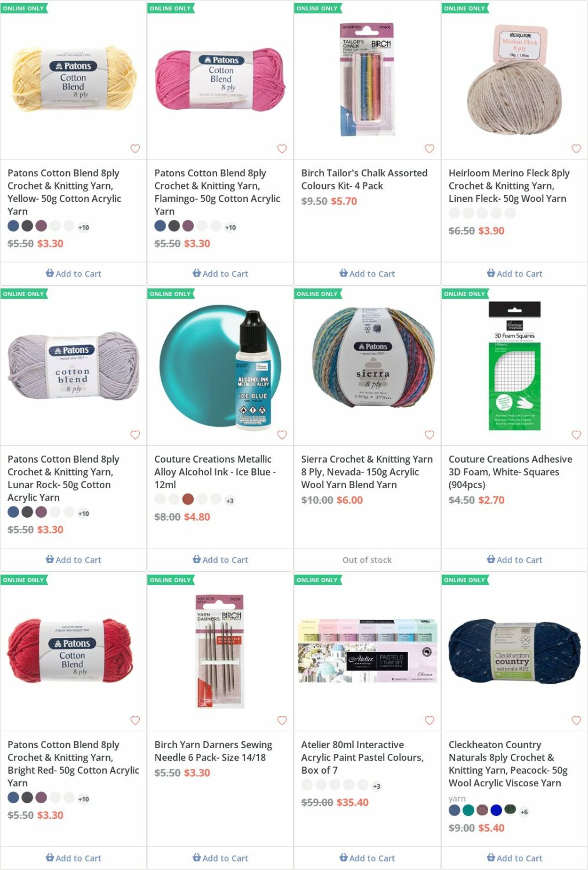Click heart icon on Flamingo yarn product
Screen dimensions: 588x870
(282, 149)
